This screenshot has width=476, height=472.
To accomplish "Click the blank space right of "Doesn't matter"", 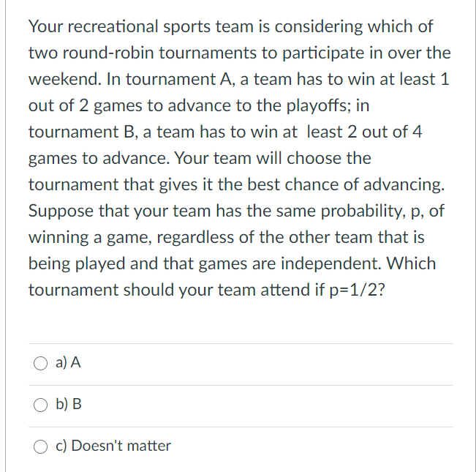I will (313, 448).
